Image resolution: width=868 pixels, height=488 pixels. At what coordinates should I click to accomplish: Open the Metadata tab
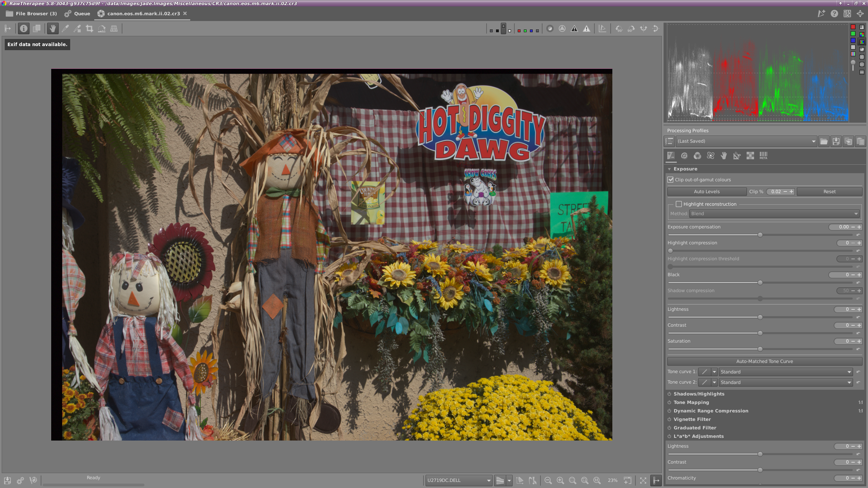point(764,156)
